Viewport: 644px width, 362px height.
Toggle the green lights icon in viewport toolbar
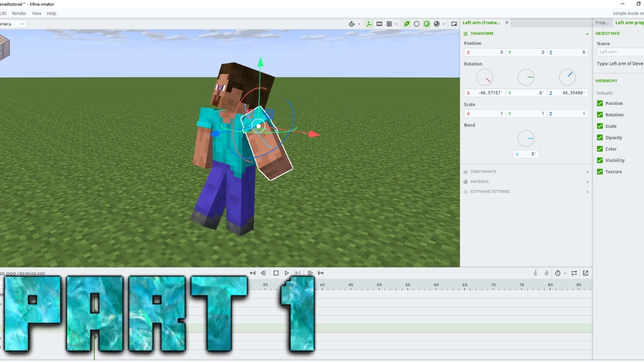[x=407, y=24]
